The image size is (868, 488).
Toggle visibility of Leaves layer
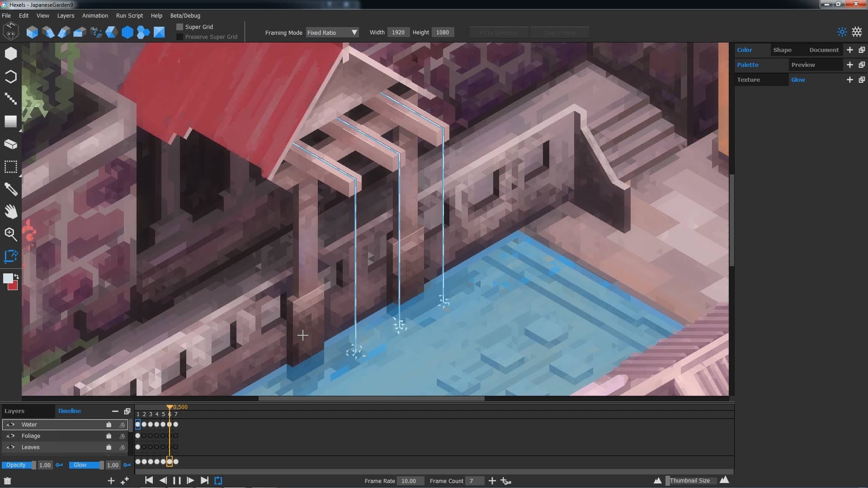pos(10,447)
